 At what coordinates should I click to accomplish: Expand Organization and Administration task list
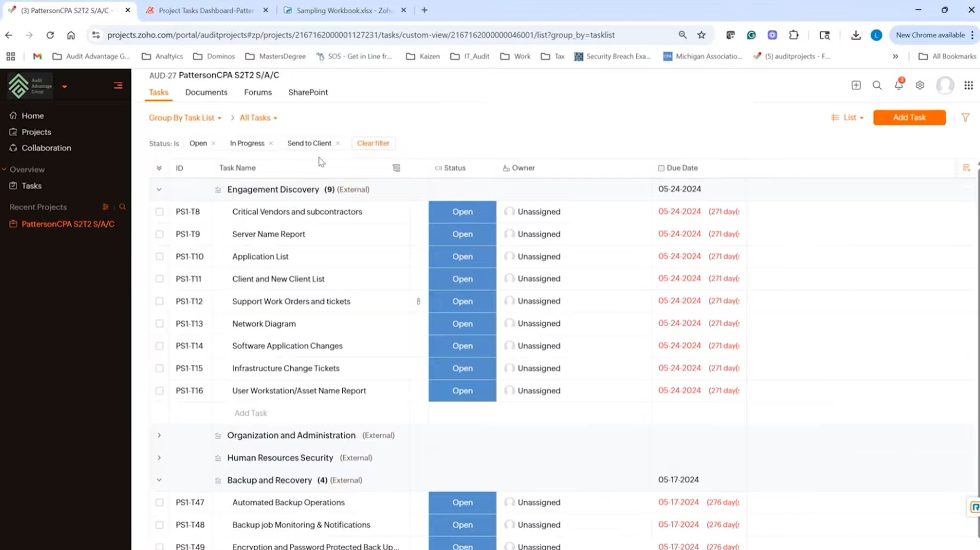159,436
